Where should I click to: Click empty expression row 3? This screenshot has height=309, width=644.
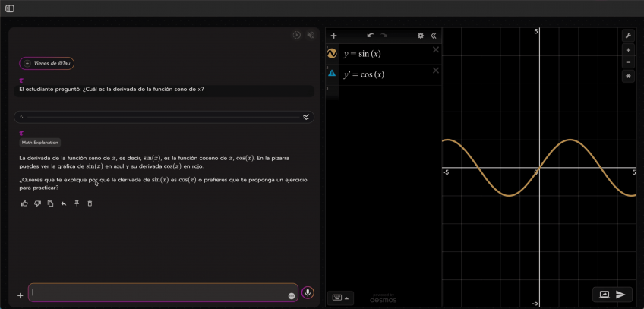[x=384, y=93]
